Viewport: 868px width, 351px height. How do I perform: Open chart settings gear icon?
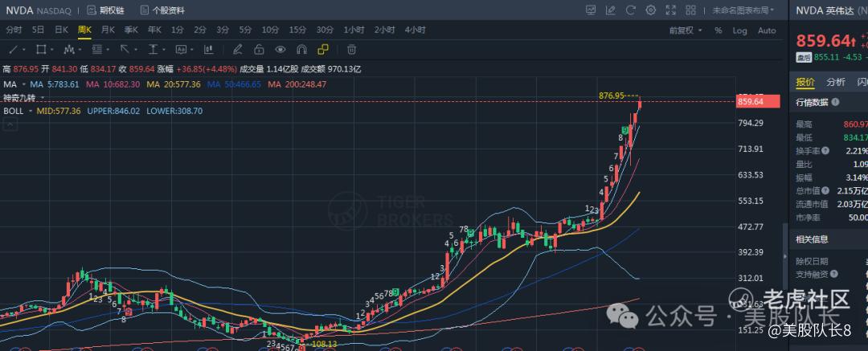point(651,10)
